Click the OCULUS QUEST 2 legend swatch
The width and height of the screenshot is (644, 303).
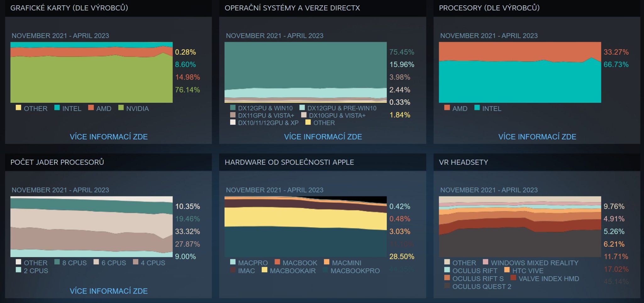click(x=447, y=286)
